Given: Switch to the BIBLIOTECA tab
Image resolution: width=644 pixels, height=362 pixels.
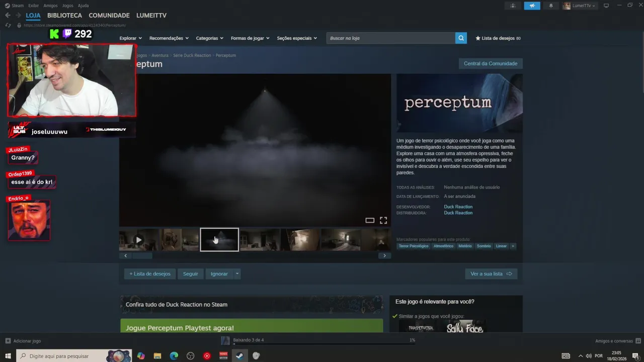Looking at the screenshot, I should point(64,16).
